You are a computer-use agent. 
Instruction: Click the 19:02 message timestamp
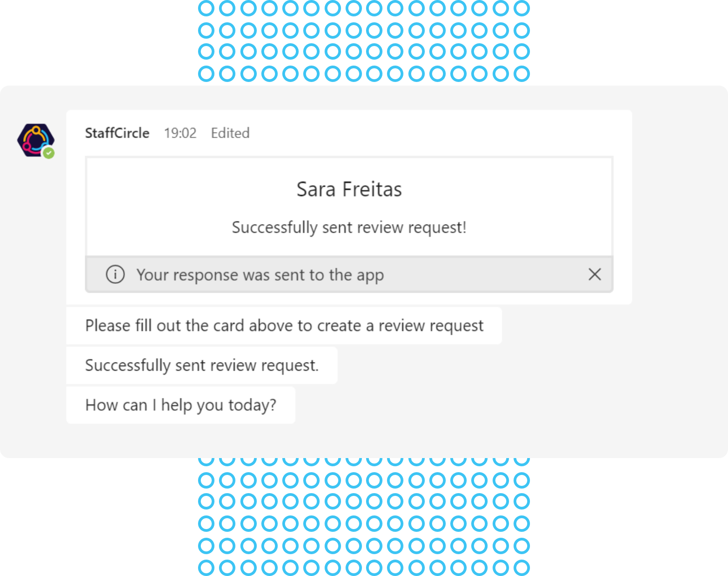tap(180, 133)
